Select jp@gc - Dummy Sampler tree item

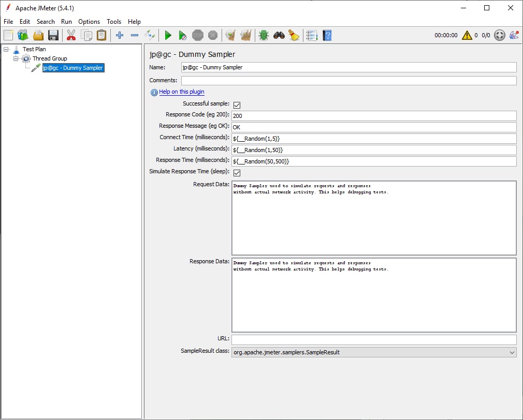(x=73, y=68)
